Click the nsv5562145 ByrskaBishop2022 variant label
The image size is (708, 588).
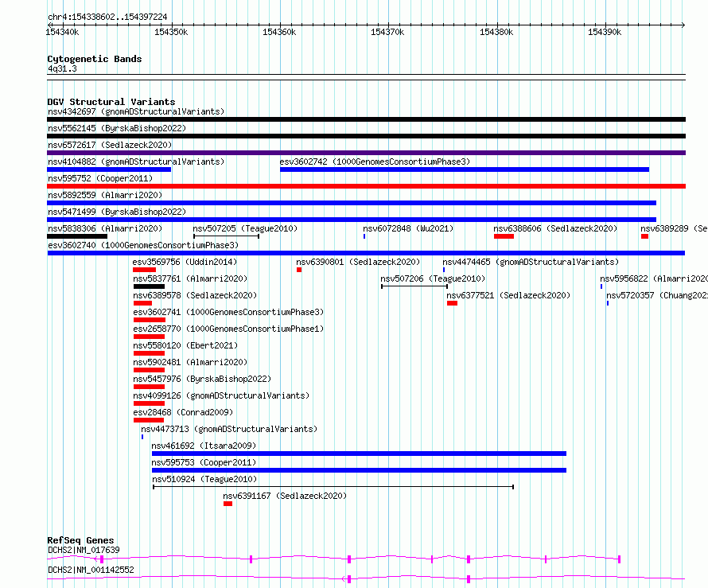pyautogui.click(x=117, y=128)
